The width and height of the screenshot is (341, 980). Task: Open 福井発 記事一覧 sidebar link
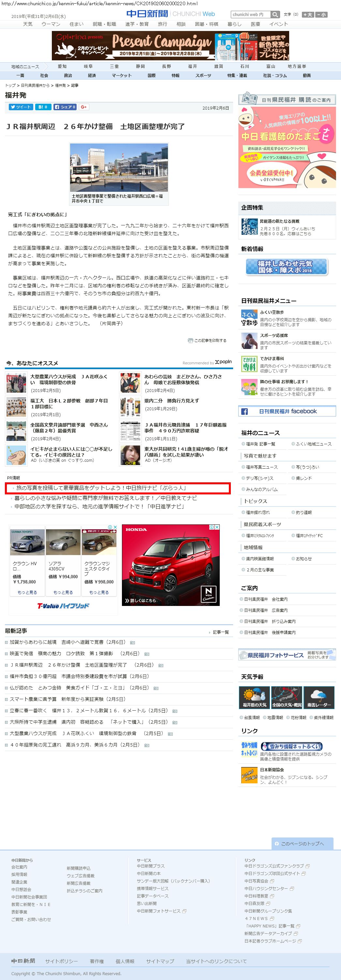[260, 444]
